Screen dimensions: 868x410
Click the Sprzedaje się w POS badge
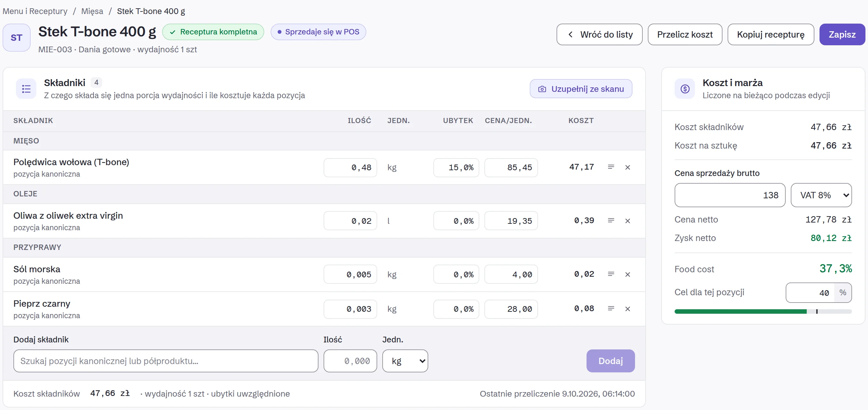[318, 32]
